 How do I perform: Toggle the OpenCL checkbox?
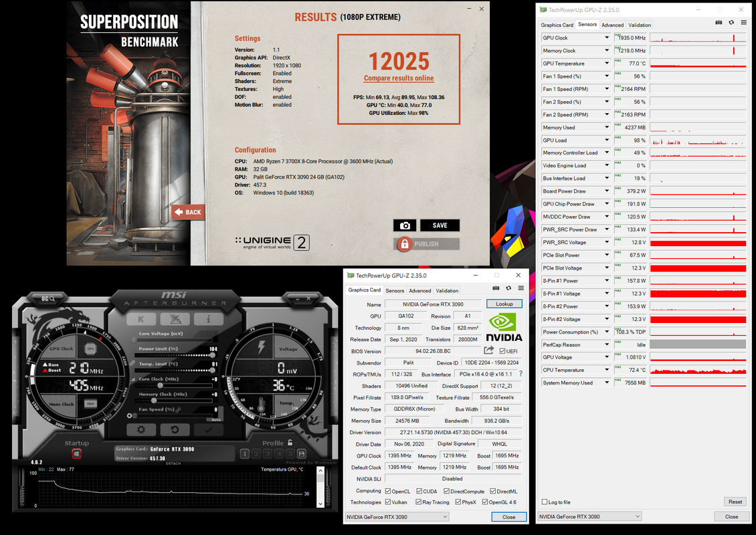click(x=387, y=491)
